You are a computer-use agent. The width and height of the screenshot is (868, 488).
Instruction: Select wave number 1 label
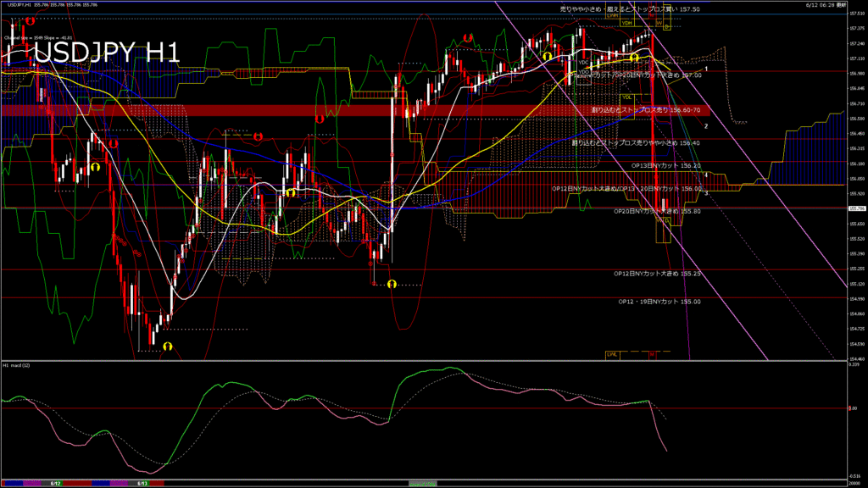[x=706, y=69]
